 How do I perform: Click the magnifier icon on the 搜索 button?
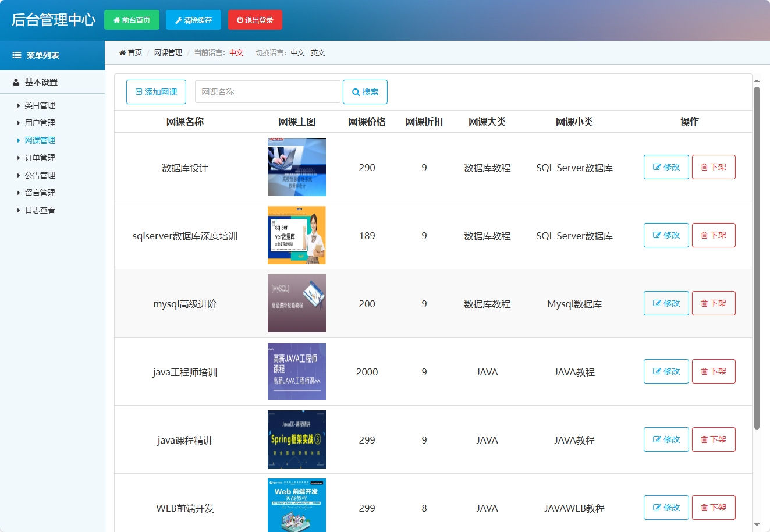[x=355, y=91]
